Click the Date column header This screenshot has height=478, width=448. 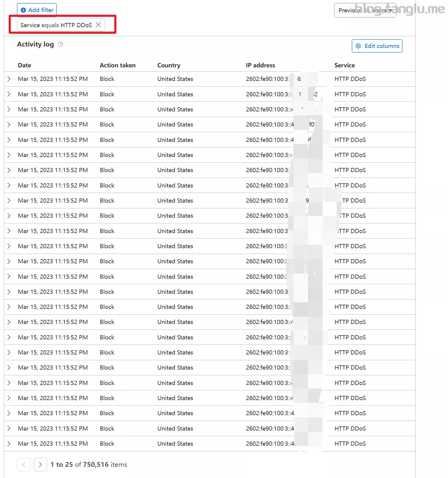pyautogui.click(x=24, y=65)
